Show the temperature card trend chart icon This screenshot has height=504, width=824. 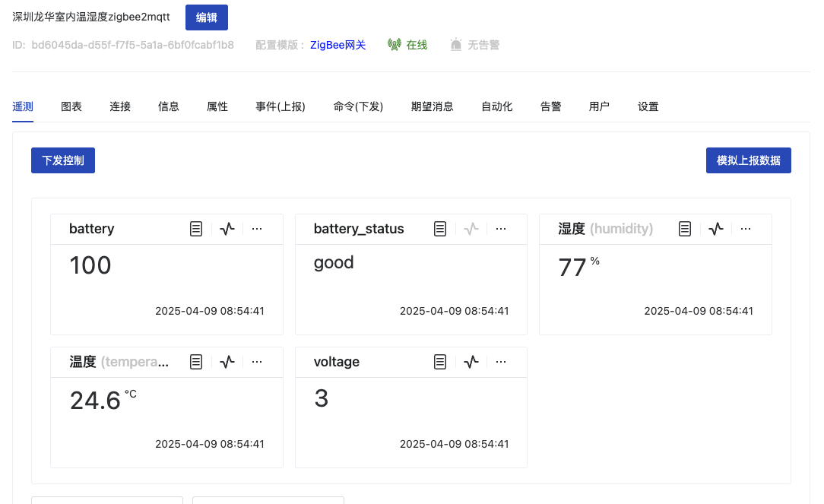[227, 362]
